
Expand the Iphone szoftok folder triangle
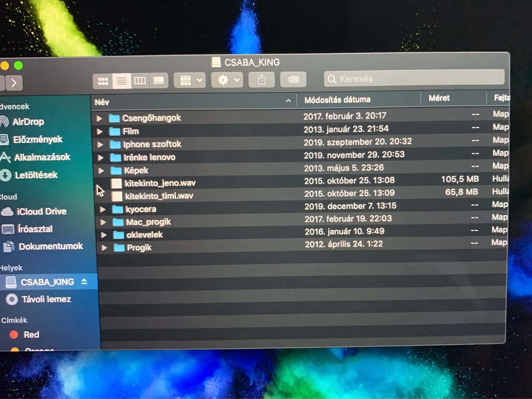[x=100, y=145]
